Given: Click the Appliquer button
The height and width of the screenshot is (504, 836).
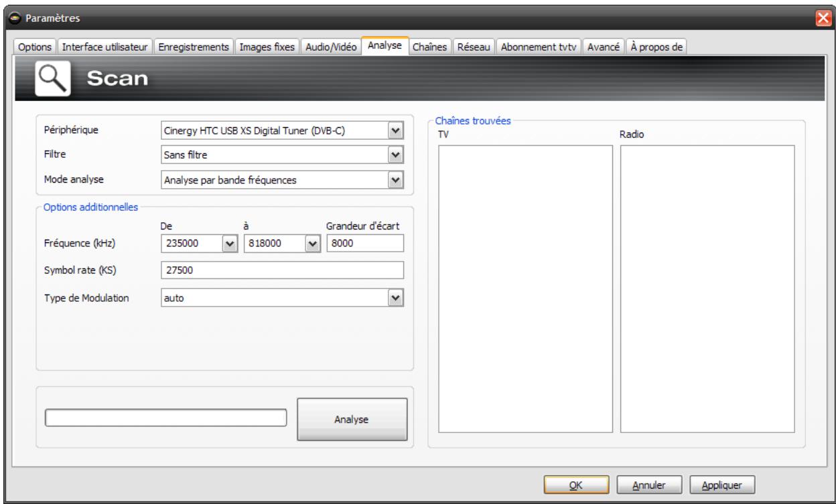Looking at the screenshot, I should coord(719,484).
